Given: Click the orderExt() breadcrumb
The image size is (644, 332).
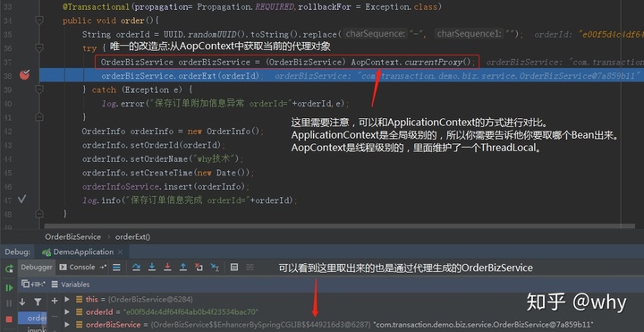Looking at the screenshot, I should [132, 236].
